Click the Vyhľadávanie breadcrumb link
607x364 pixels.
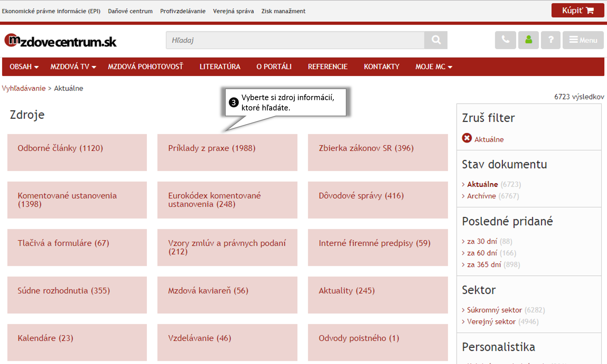(x=24, y=88)
